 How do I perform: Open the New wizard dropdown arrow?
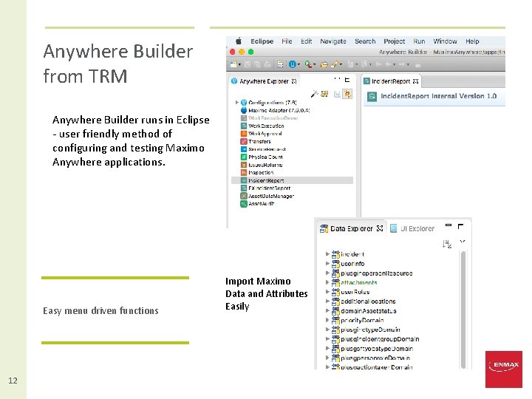239,64
